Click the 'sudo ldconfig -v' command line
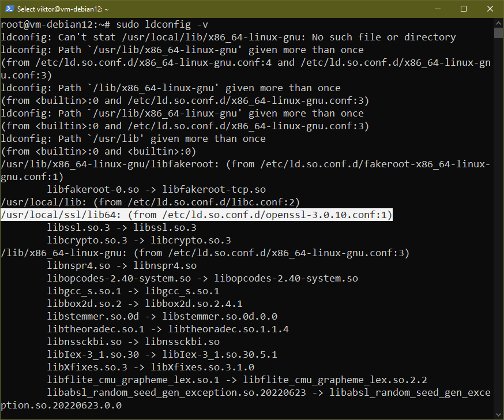Image resolution: width=504 pixels, height=420 pixels. (x=104, y=24)
